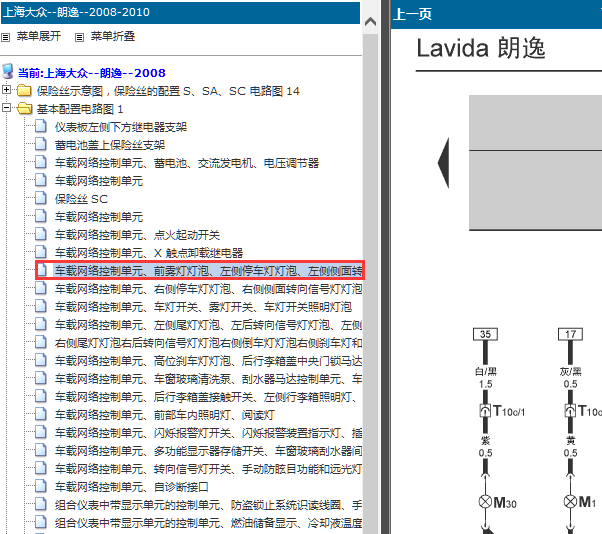This screenshot has width=602, height=534.
Task: Click document icon of 多功能显示器存储开关 row
Action: 41,450
